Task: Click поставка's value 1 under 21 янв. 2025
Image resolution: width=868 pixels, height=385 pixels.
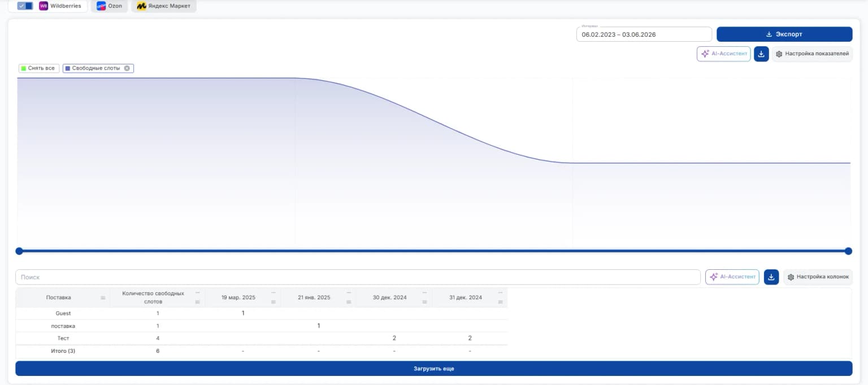Action: [x=319, y=326]
